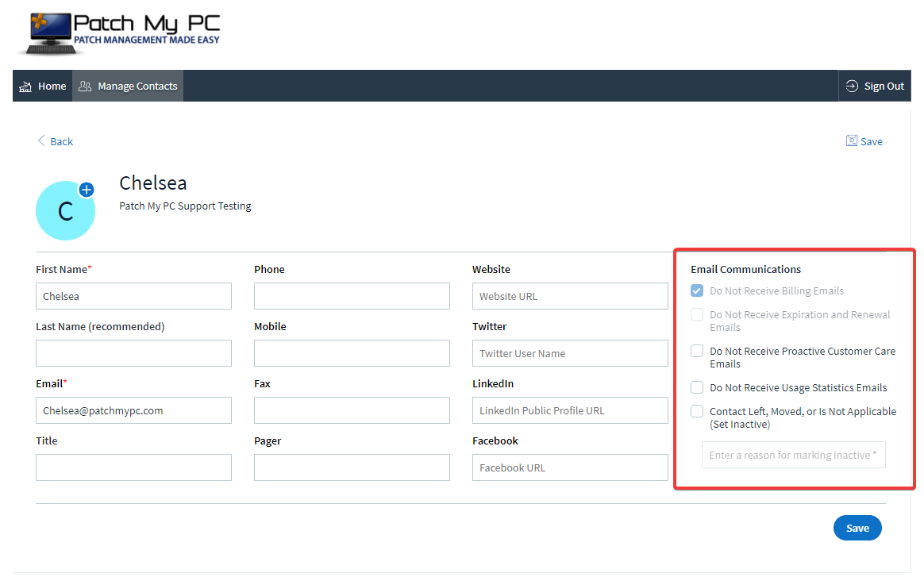Click the Facebook field label
The width and height of the screenshot is (924, 577).
click(495, 440)
